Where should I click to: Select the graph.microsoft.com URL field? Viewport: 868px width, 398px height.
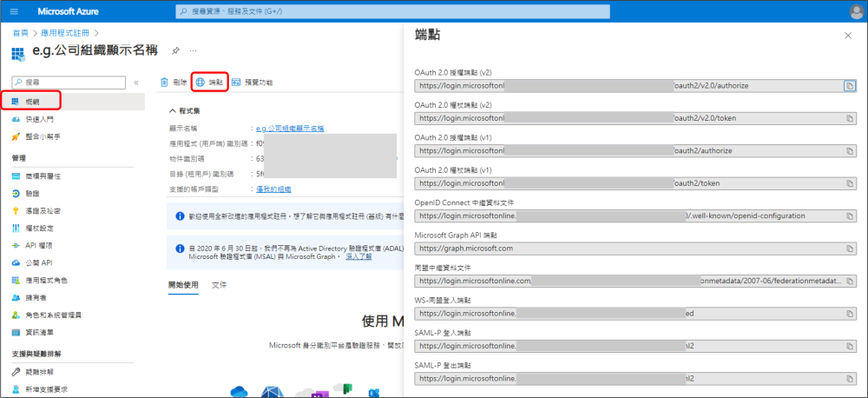(x=635, y=249)
